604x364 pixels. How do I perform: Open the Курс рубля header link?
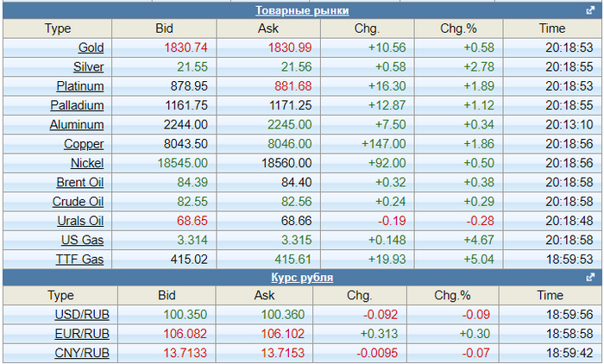tap(302, 278)
